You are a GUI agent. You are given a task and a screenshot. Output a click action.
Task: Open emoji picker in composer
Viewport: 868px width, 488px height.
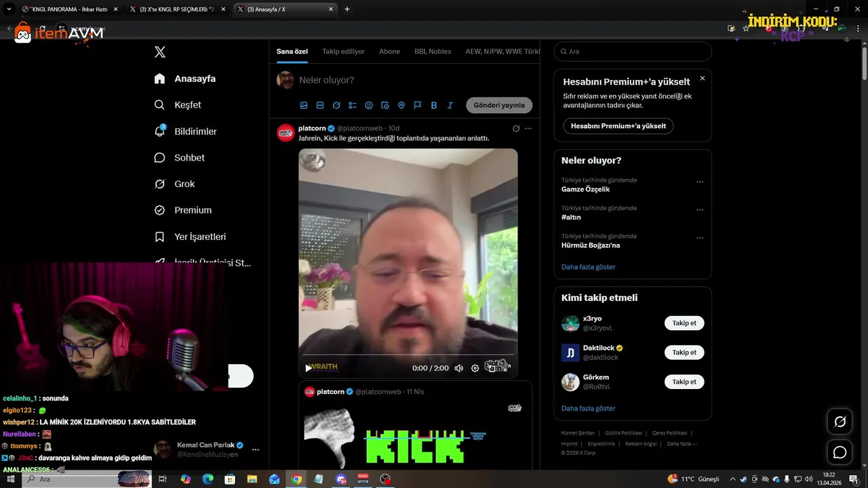(369, 105)
